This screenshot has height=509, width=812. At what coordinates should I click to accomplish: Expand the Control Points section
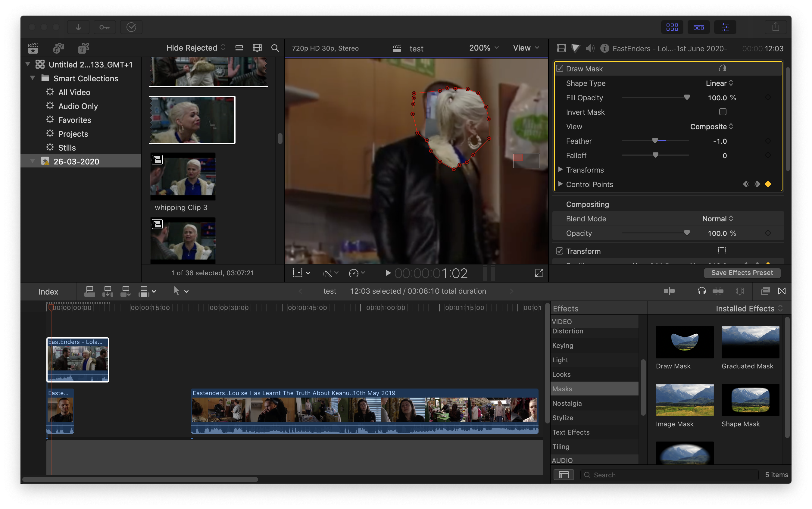click(560, 184)
